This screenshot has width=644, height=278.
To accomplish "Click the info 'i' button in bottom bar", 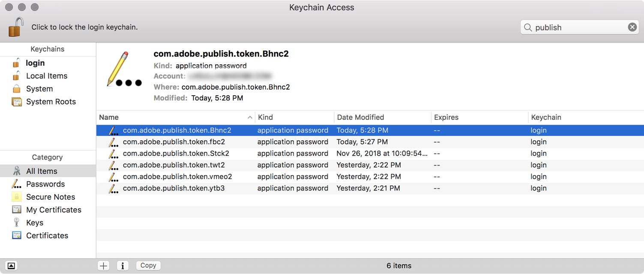I will tap(123, 266).
